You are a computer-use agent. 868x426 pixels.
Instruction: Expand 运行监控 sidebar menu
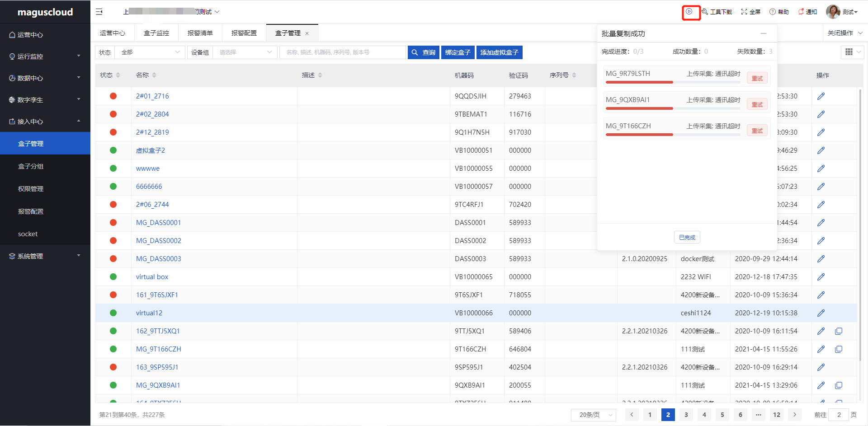45,56
